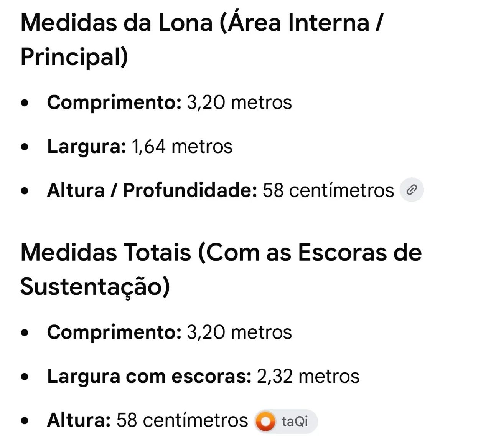Open the taQi source chip
The image size is (491, 448).
coord(286,421)
